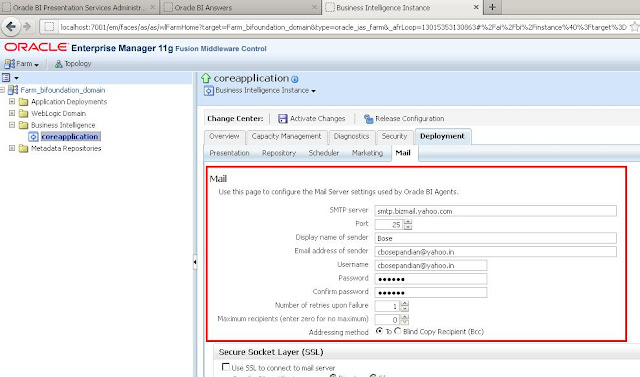Open the Scheduler sub-tab
This screenshot has width=640, height=377.
[x=324, y=153]
